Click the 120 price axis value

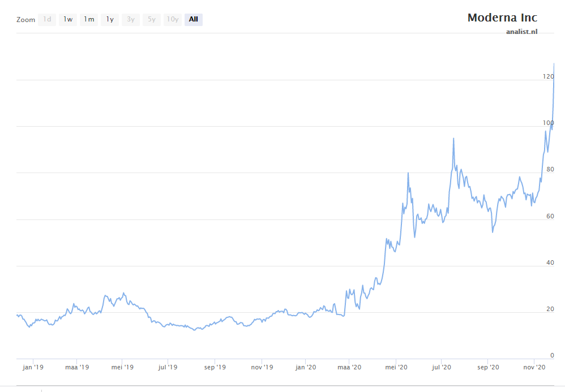[x=548, y=76]
